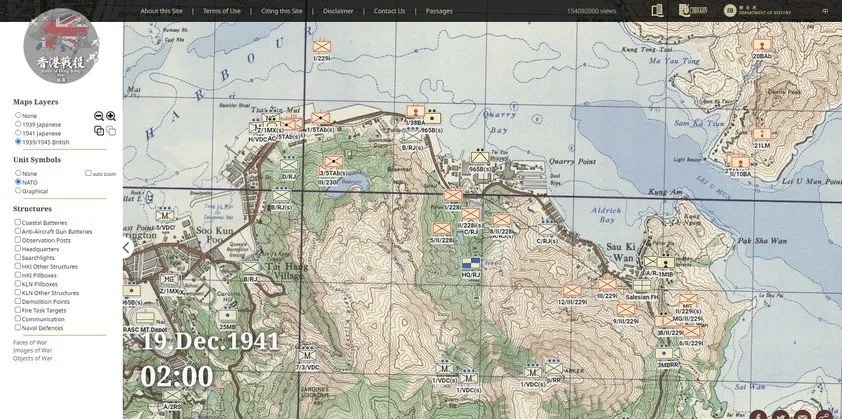Viewport: 842px width, 419px height.
Task: Open About this Site menu item
Action: 162,11
